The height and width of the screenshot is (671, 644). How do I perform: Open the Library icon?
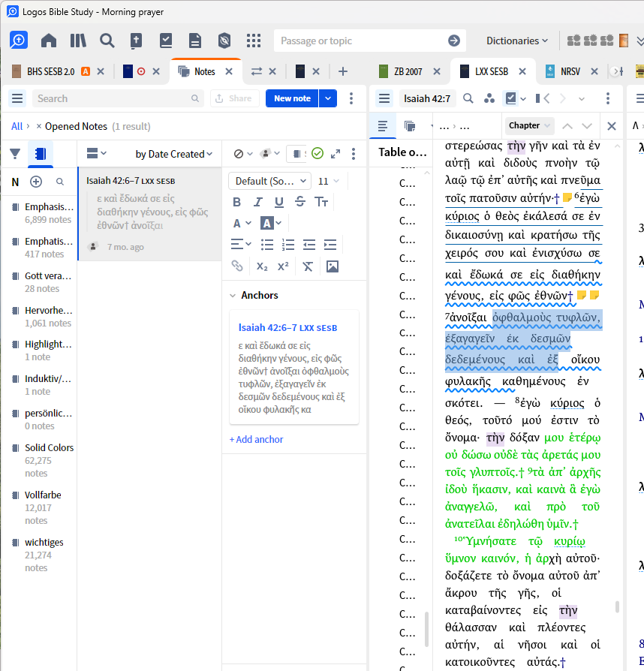pos(78,41)
